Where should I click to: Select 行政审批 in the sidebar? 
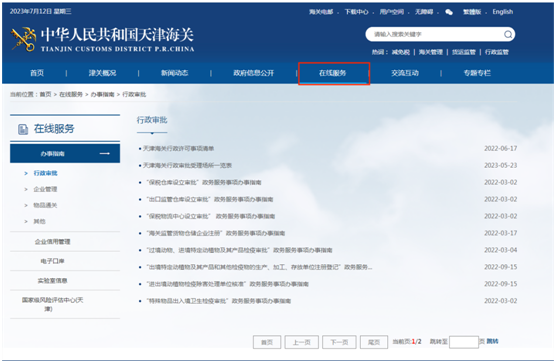tap(45, 173)
